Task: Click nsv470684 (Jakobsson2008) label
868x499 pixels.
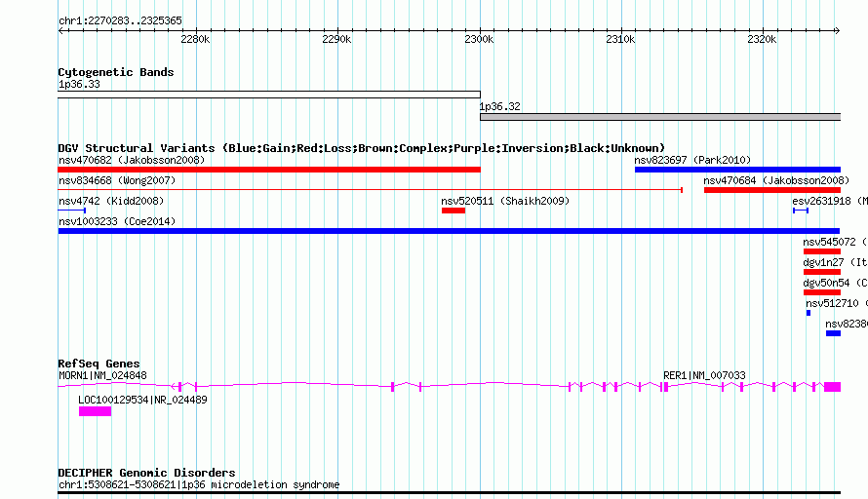Action: [776, 180]
